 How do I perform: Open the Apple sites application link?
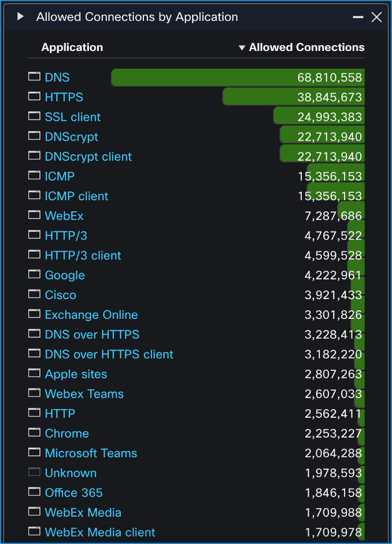[x=76, y=374]
